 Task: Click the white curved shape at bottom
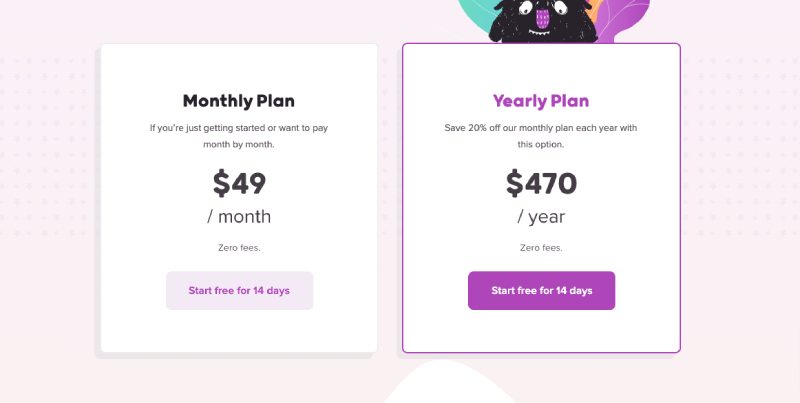(x=449, y=383)
